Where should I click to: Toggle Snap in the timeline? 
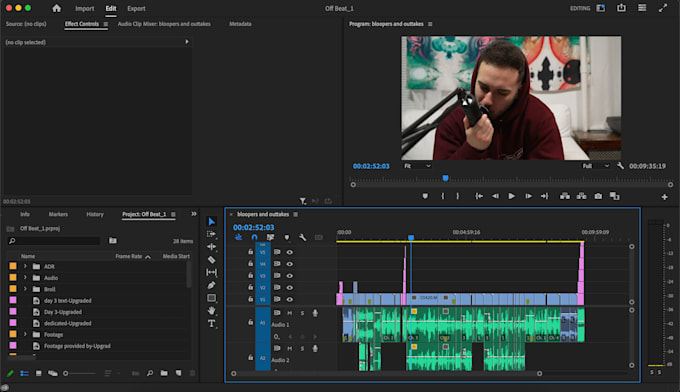255,237
